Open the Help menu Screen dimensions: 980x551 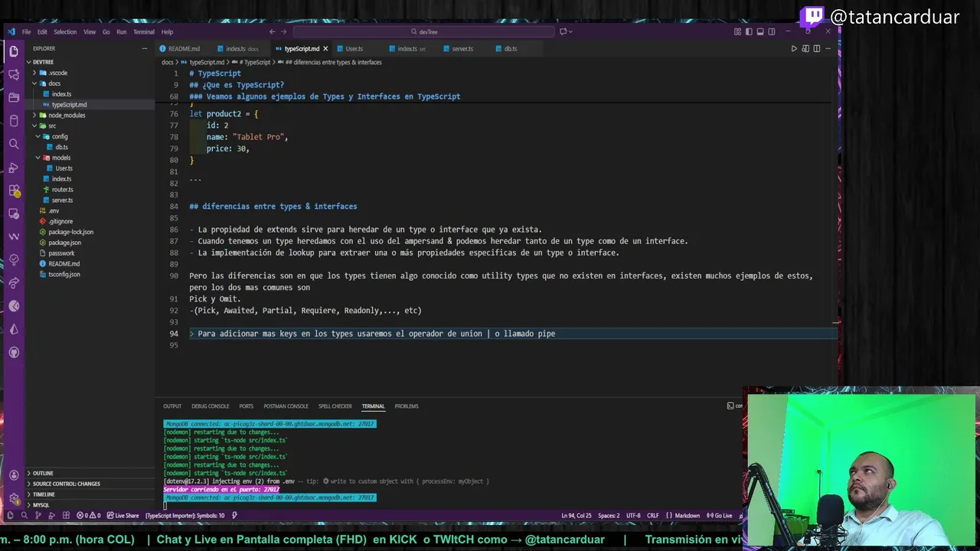167,31
